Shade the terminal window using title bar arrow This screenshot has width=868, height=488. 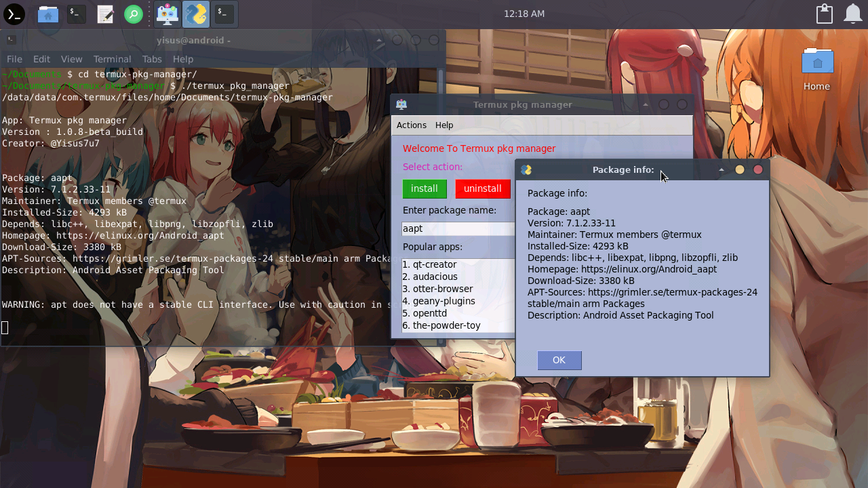point(379,40)
